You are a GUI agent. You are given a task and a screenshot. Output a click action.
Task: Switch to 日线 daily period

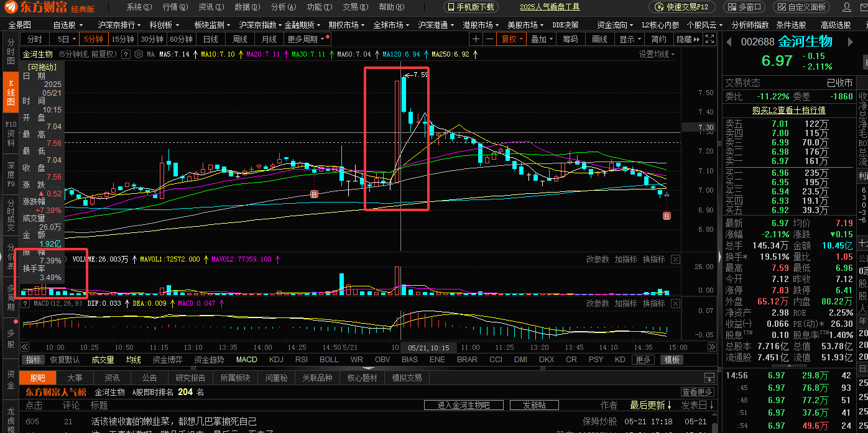pos(211,39)
